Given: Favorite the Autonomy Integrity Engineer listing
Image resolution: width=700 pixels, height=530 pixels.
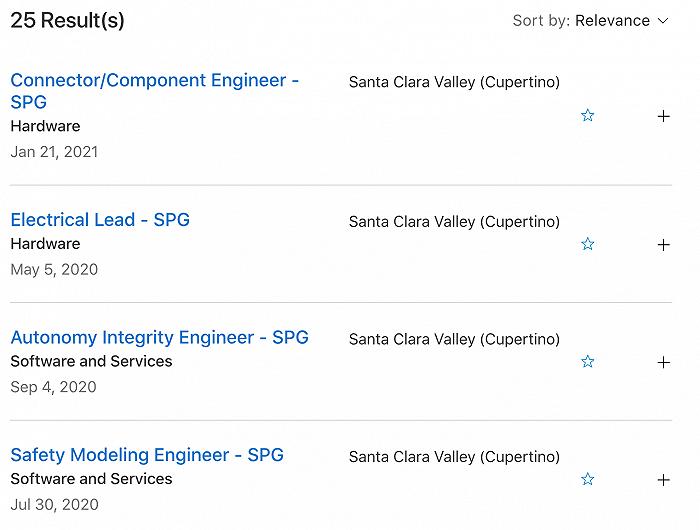Looking at the screenshot, I should click(x=588, y=362).
